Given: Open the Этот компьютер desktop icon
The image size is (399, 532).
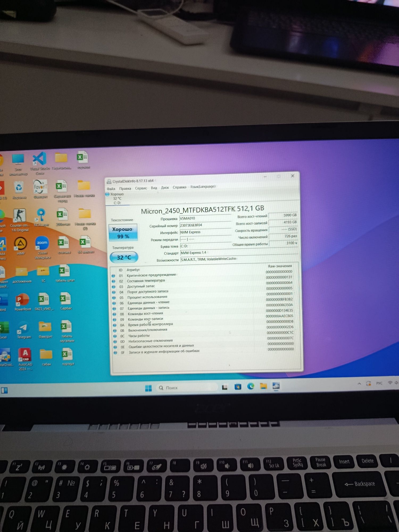Looking at the screenshot, I should point(18,165).
